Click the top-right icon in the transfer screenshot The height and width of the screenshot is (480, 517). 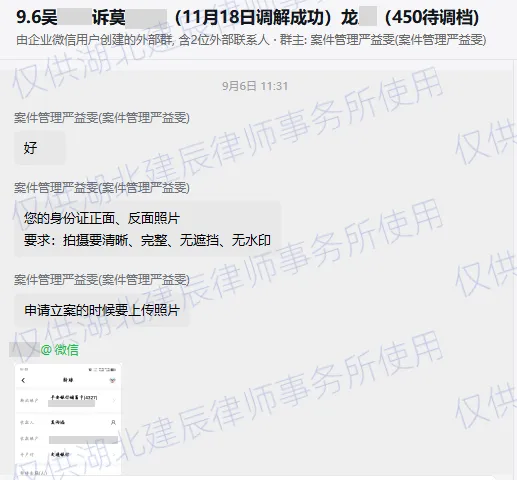[x=113, y=380]
